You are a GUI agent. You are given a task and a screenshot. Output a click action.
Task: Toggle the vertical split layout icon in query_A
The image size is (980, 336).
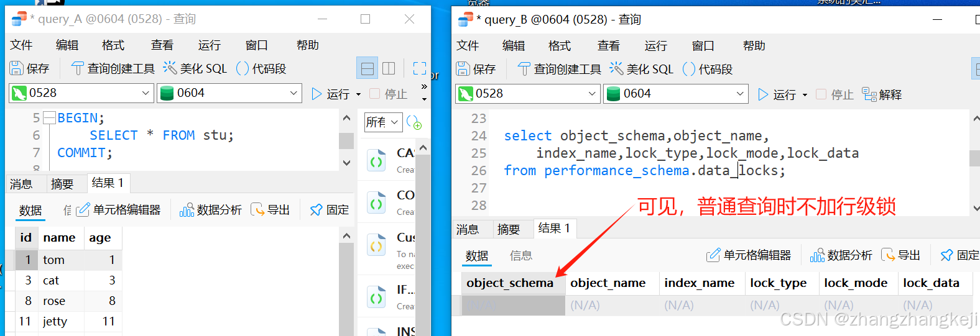pos(389,68)
